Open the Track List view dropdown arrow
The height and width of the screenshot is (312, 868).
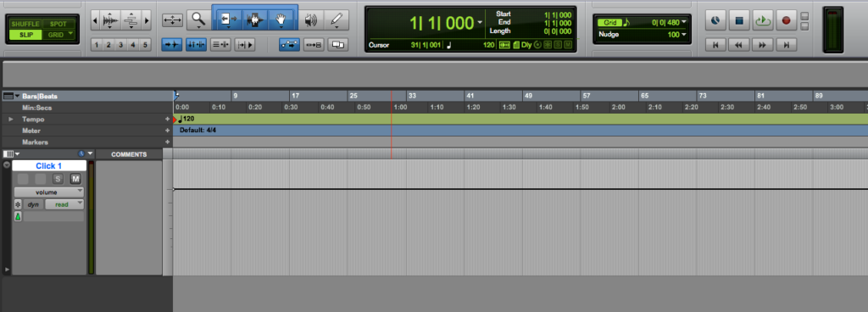(x=17, y=153)
